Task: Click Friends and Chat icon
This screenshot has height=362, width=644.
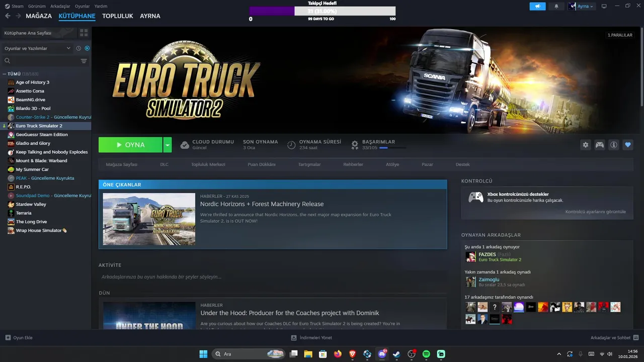Action: 636,338
